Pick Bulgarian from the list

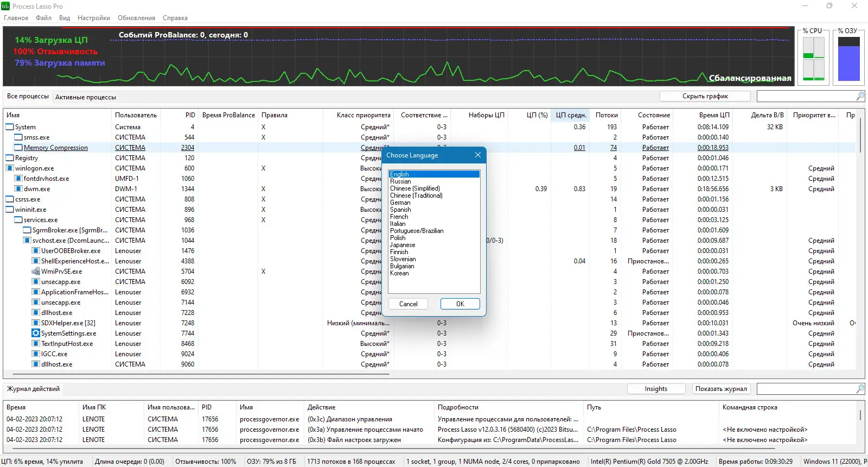click(x=402, y=266)
